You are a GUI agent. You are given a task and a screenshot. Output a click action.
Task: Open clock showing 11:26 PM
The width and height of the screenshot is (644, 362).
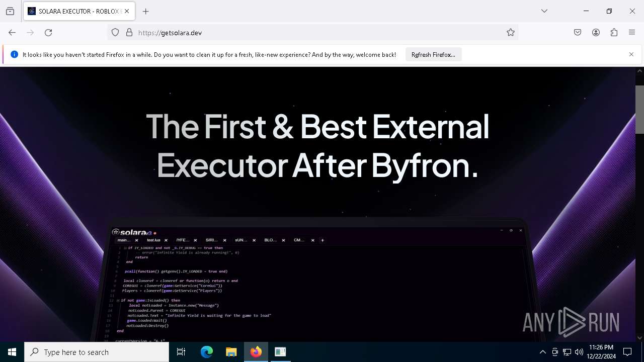coord(601,352)
